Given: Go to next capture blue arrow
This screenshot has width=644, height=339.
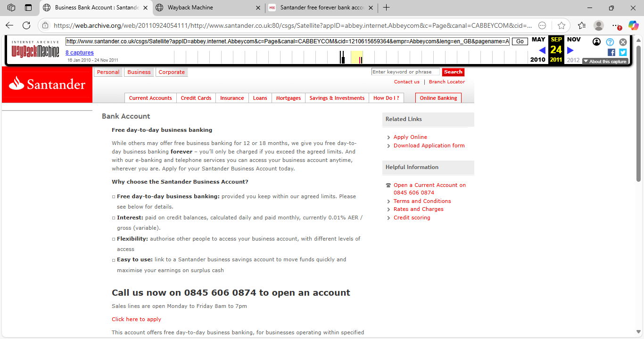Looking at the screenshot, I should click(570, 50).
